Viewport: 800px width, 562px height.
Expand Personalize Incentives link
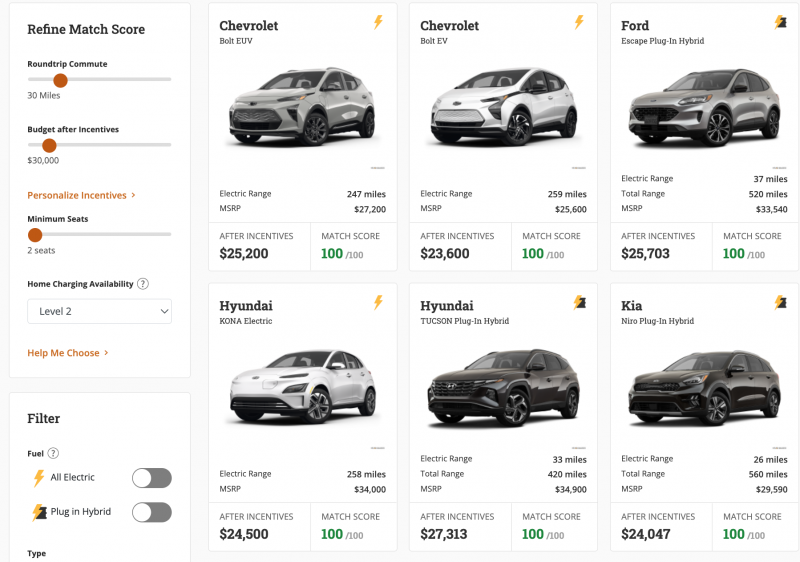coord(81,195)
